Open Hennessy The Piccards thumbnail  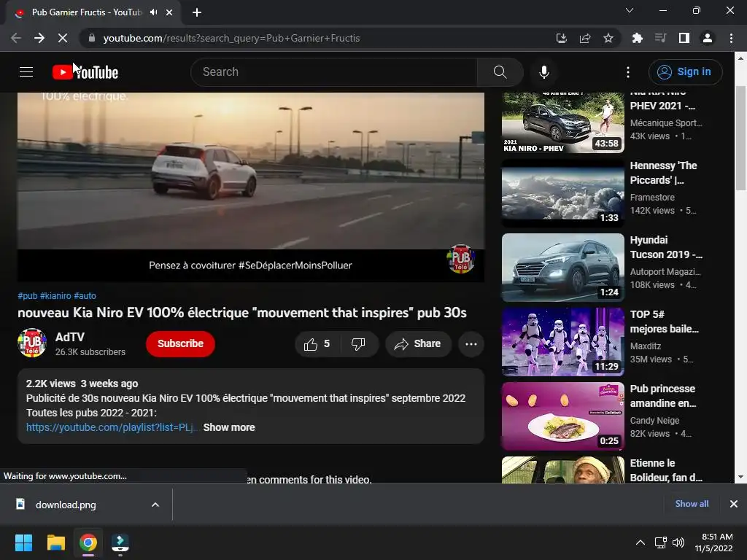562,192
